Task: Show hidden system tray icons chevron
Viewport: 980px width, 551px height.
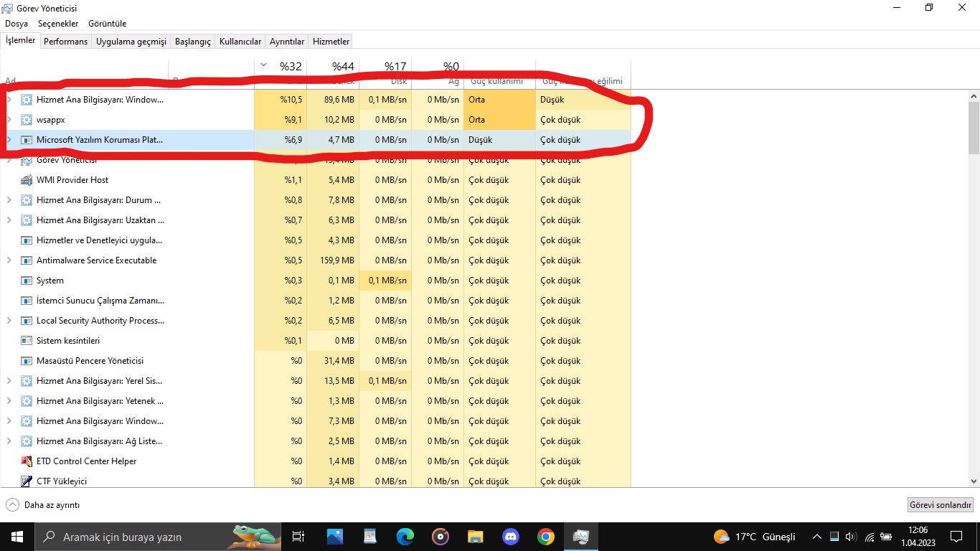Action: click(x=816, y=537)
